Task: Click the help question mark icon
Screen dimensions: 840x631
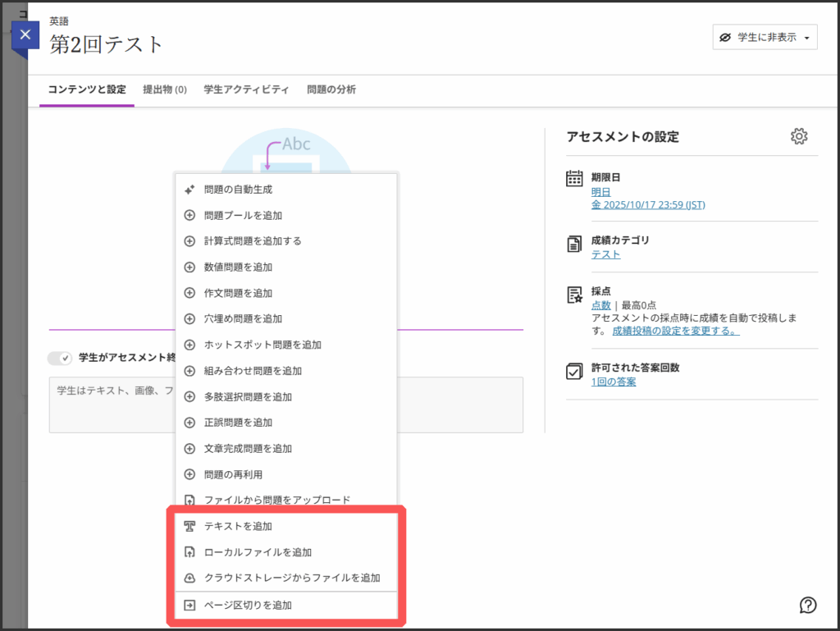Action: 808,605
